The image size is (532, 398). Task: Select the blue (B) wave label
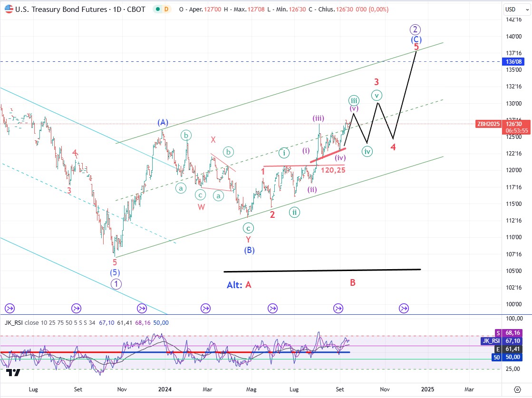click(250, 251)
